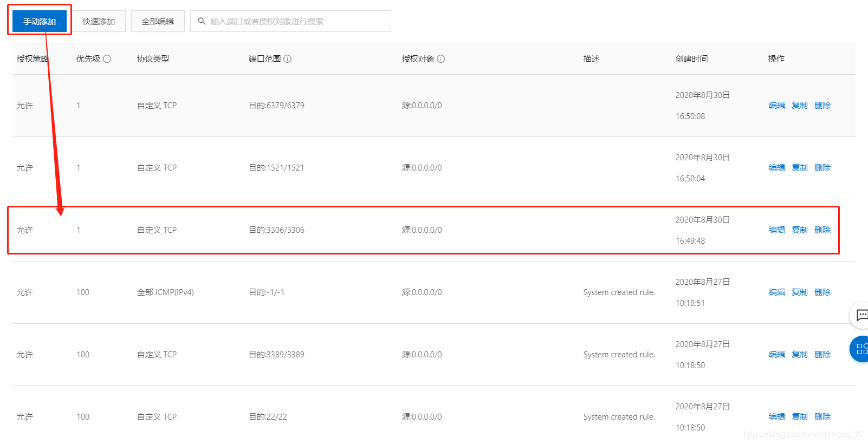Click the 授权策略 column header
This screenshot has height=444, width=868.
(33, 58)
